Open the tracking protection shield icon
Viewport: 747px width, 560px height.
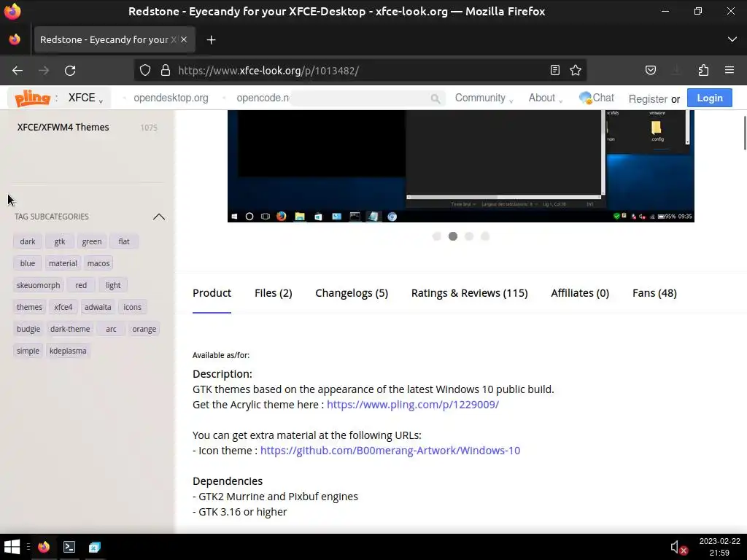[x=145, y=71]
